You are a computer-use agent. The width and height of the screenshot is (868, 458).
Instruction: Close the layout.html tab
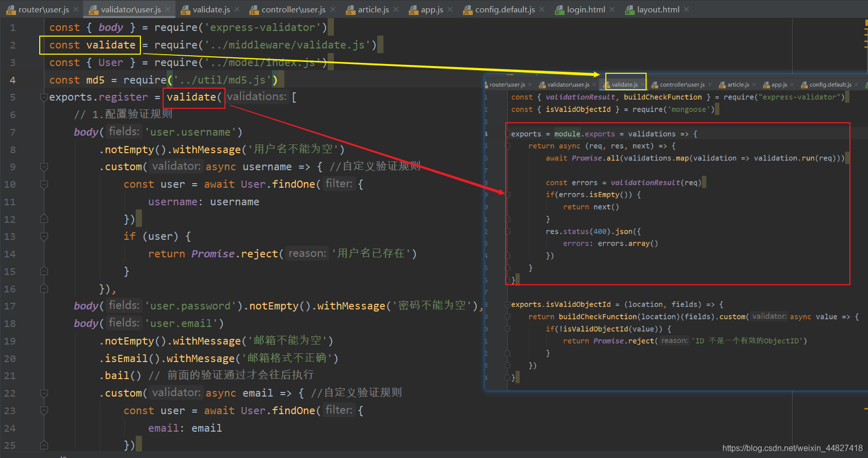686,9
